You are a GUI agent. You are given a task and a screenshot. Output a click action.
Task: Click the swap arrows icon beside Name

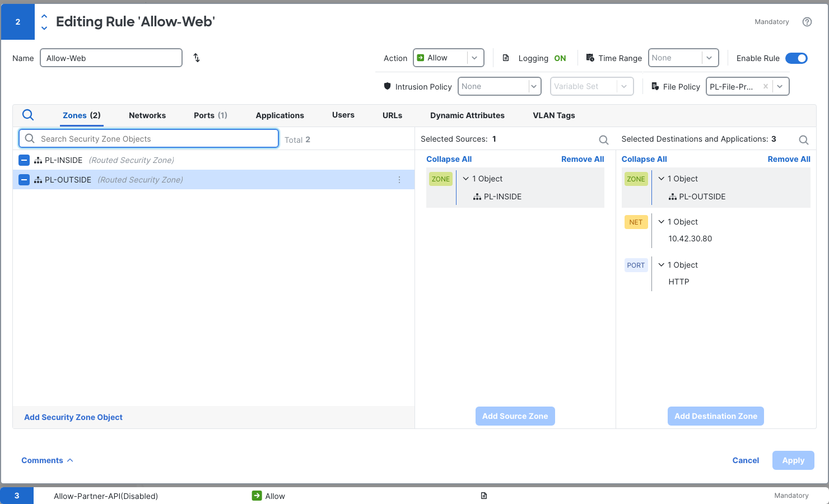197,58
